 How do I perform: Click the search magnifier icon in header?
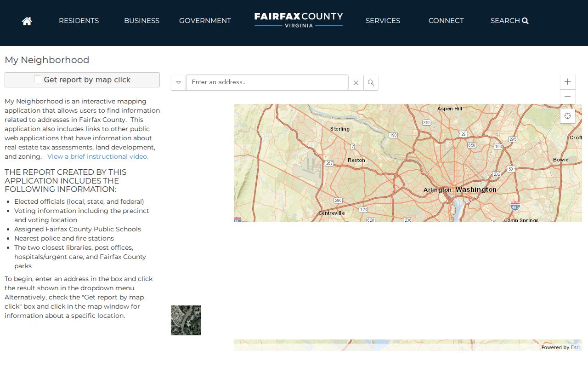525,21
